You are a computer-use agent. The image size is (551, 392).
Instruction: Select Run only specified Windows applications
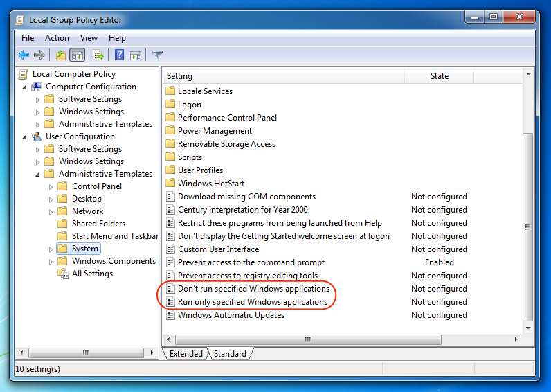[x=252, y=302]
